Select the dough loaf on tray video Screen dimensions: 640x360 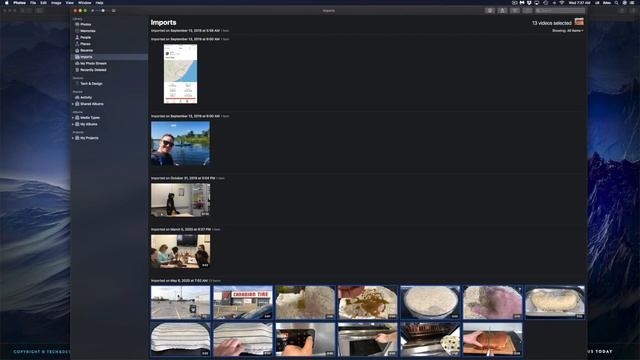pos(555,302)
